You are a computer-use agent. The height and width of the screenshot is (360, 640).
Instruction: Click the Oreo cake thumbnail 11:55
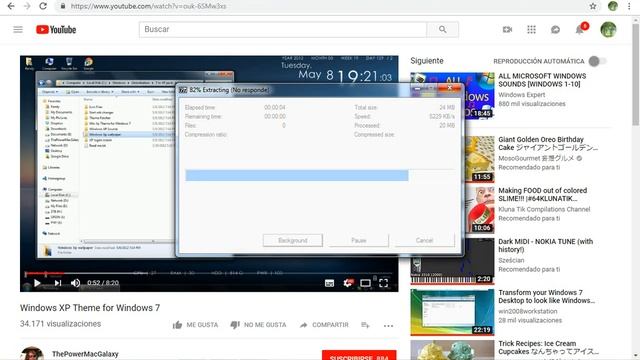coord(479,159)
